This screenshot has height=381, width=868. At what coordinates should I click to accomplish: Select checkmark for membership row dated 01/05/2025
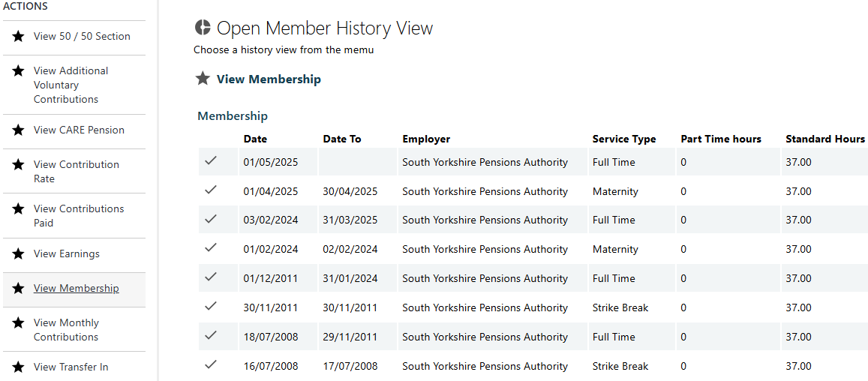coord(211,161)
